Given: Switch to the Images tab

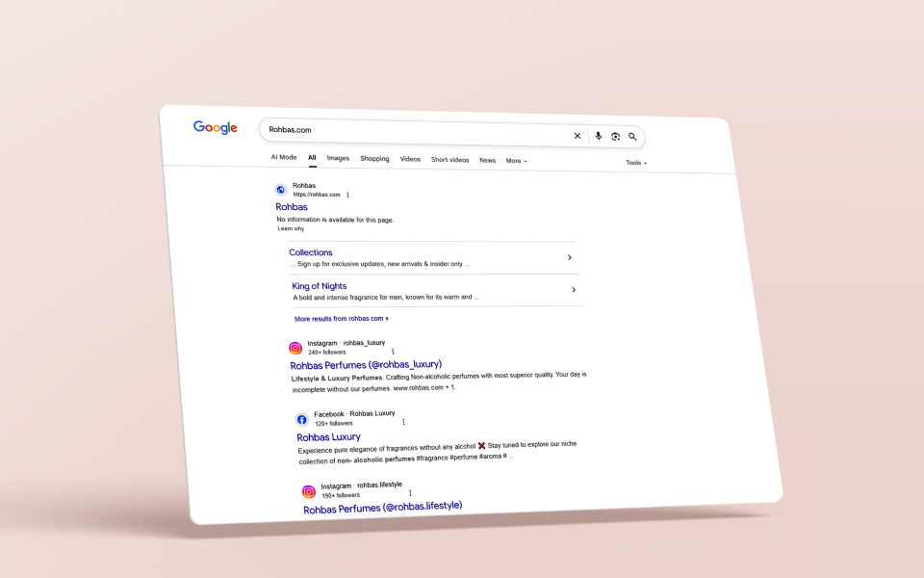Looking at the screenshot, I should (338, 158).
